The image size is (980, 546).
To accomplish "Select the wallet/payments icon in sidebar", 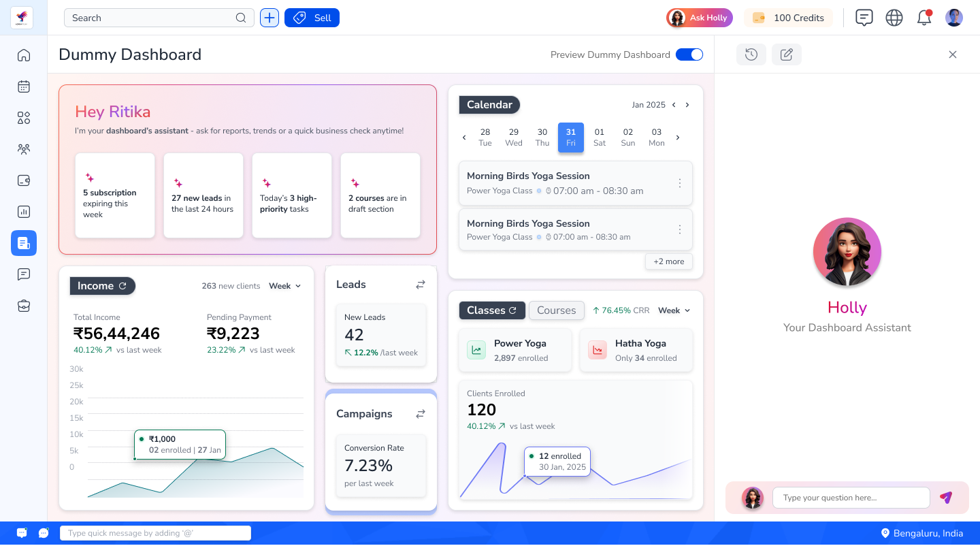I will 24,180.
